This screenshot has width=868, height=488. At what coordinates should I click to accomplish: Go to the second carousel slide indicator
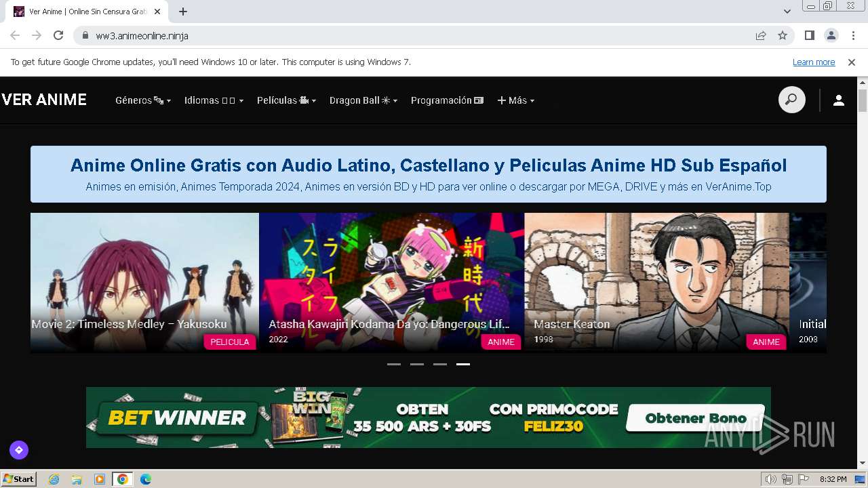coord(417,364)
